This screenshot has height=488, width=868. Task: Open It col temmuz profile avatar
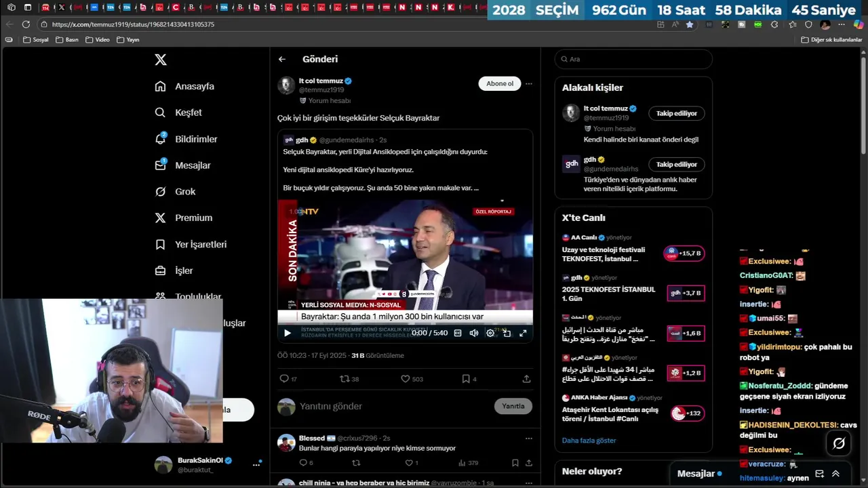(x=286, y=85)
